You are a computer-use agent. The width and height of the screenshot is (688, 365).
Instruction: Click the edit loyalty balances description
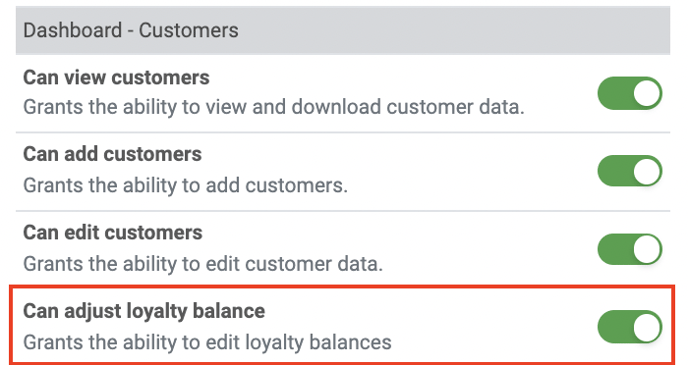[207, 343]
